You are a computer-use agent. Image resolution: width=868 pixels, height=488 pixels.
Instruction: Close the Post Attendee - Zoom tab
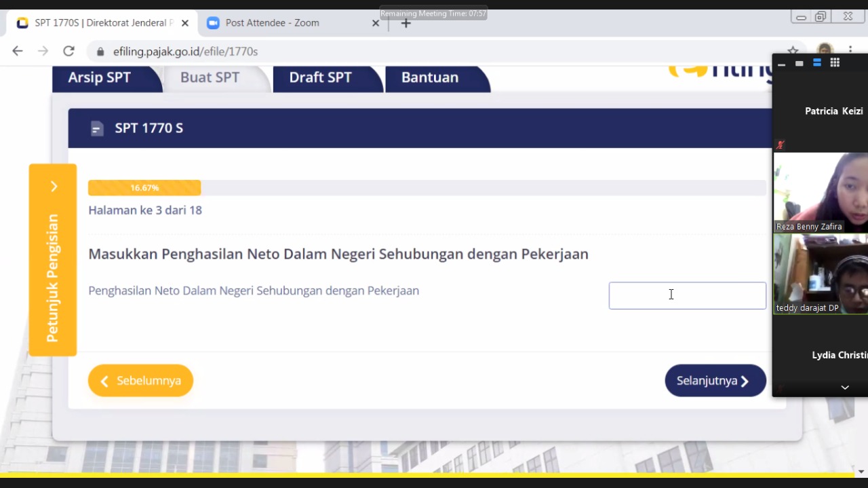coord(376,23)
